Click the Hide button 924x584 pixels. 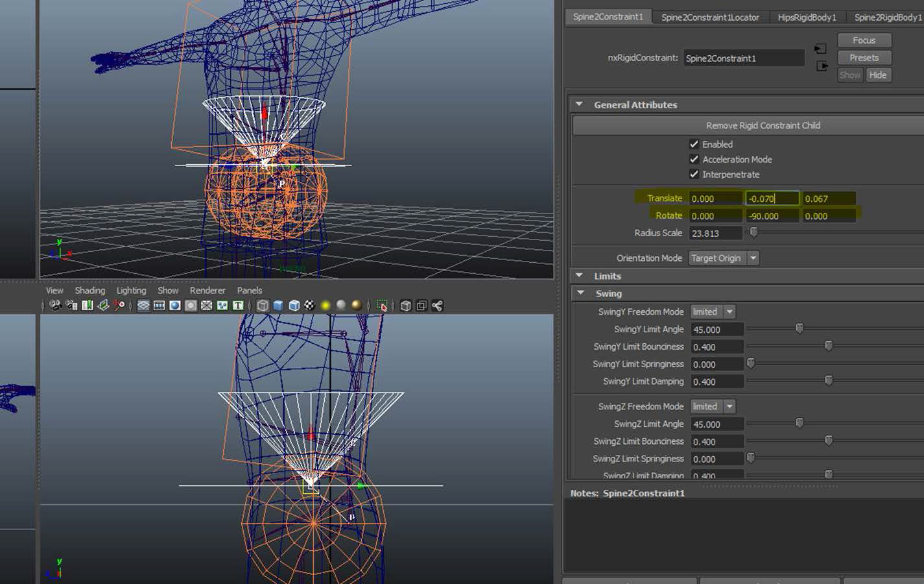click(x=878, y=75)
